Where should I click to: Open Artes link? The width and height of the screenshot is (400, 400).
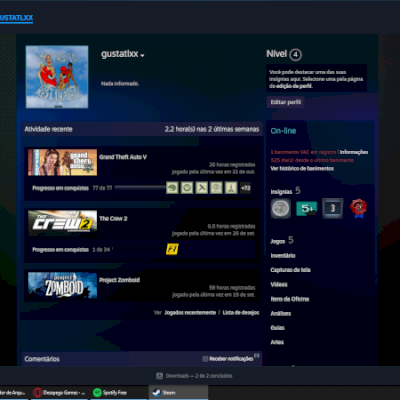point(277,342)
